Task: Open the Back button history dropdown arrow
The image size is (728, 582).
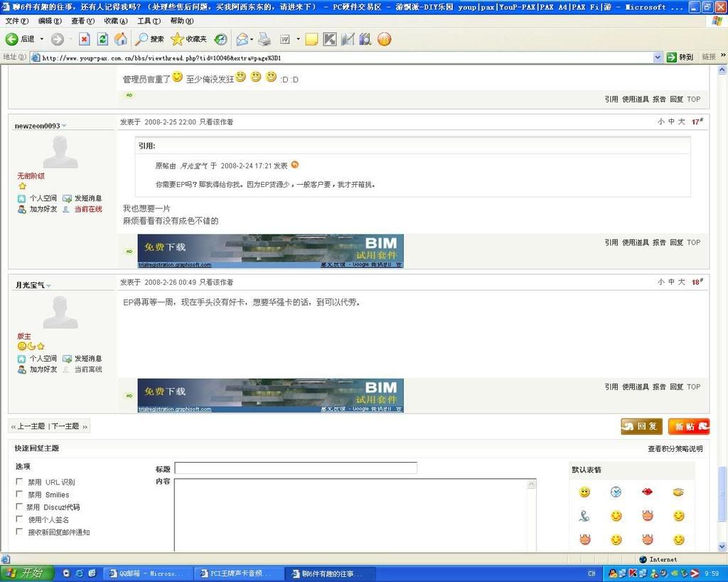Action: (41, 39)
